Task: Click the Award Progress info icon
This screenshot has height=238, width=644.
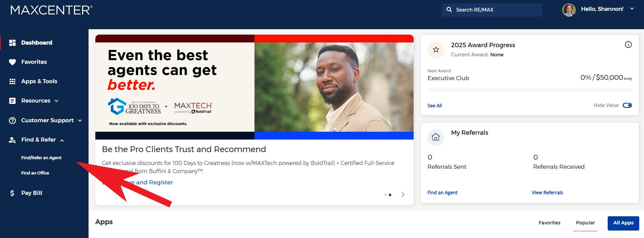Action: point(628,44)
